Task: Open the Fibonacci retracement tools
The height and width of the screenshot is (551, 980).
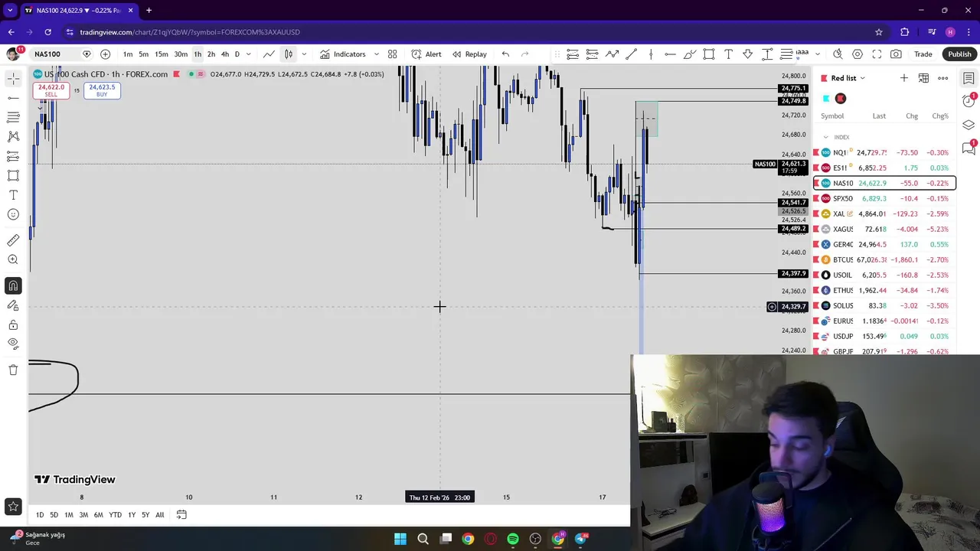Action: tap(13, 117)
